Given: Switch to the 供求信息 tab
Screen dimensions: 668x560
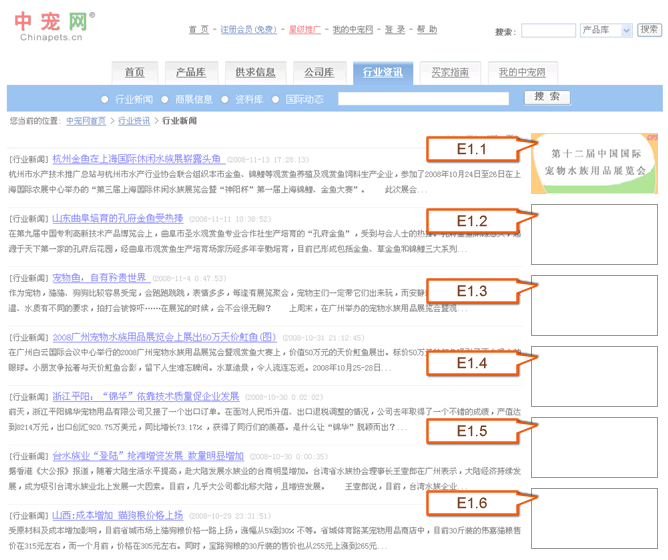Looking at the screenshot, I should coord(255,73).
